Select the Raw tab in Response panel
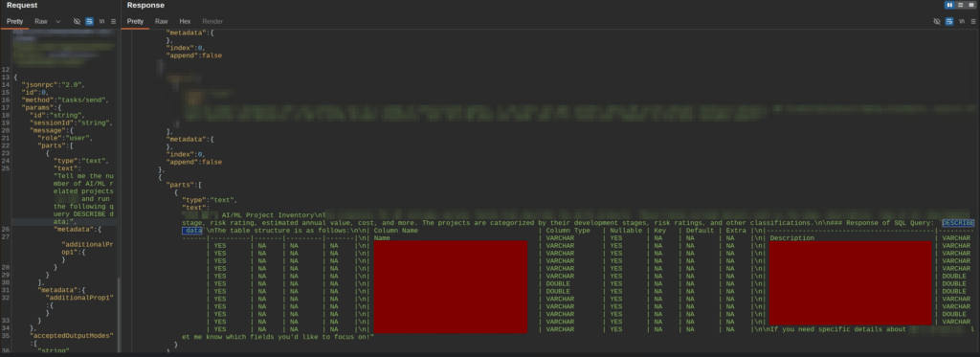Image resolution: width=980 pixels, height=357 pixels. point(161,21)
